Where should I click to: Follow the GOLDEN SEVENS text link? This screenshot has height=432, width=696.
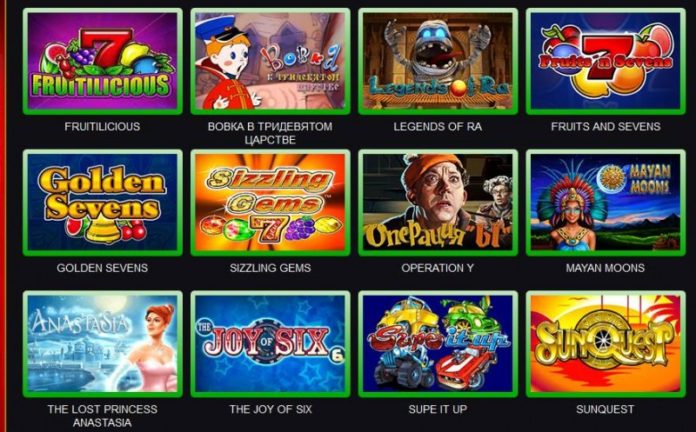pos(102,268)
